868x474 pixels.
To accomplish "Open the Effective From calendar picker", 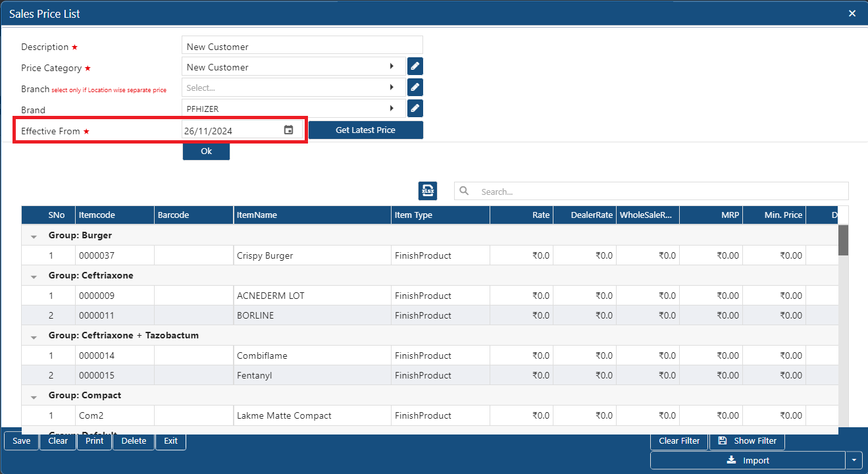I will pos(288,130).
